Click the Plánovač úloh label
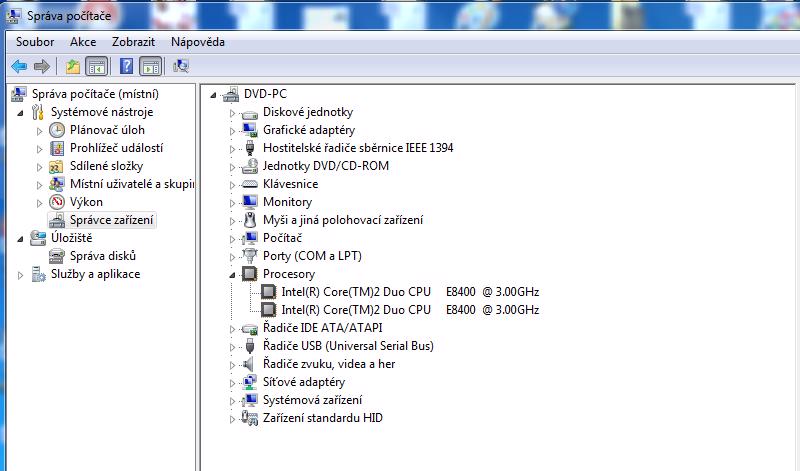Image resolution: width=800 pixels, height=471 pixels. tap(107, 130)
